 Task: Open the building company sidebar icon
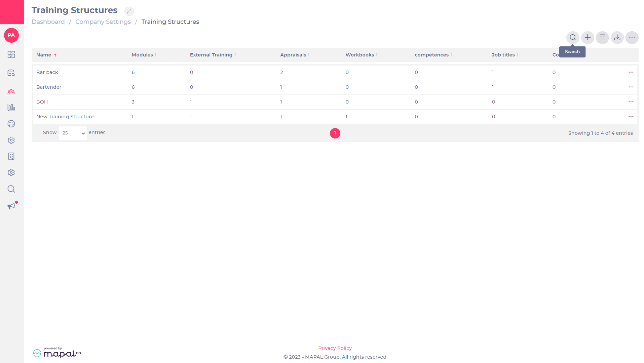point(11,156)
